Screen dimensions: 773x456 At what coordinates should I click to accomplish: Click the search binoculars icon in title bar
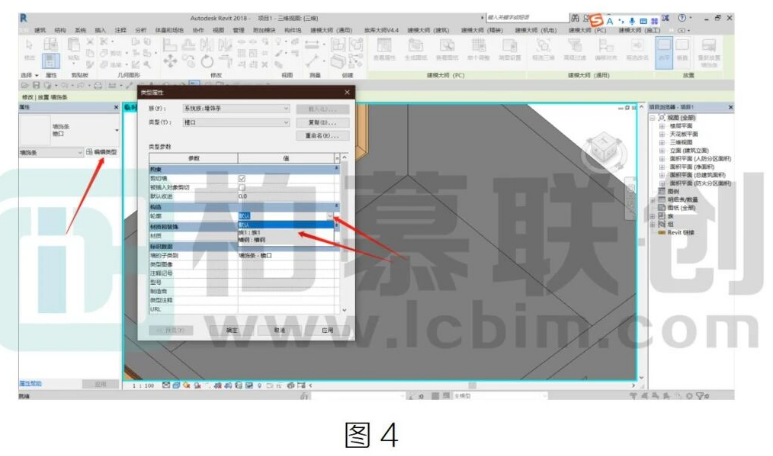click(575, 18)
